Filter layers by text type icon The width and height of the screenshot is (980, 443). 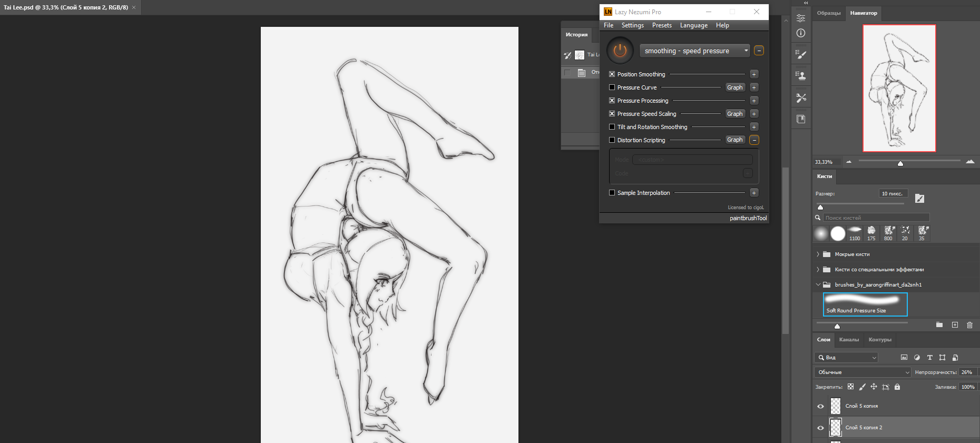click(929, 358)
